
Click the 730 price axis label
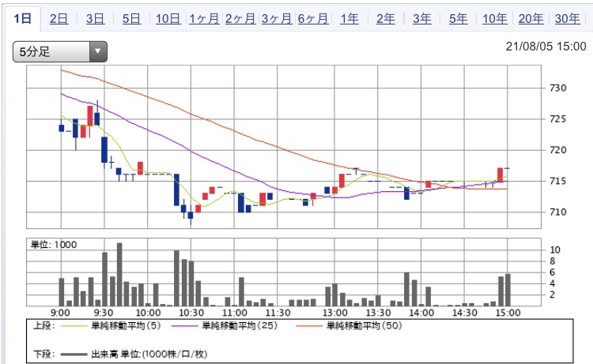pos(558,88)
